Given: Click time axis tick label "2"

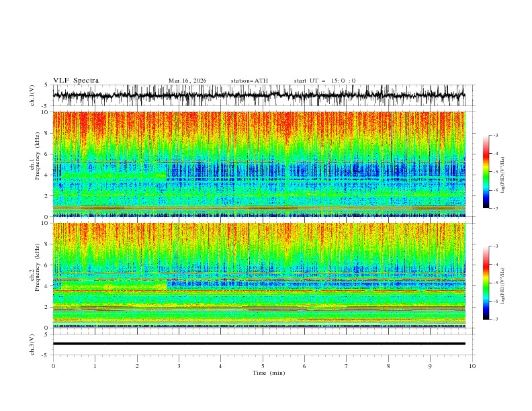Looking at the screenshot, I should (x=137, y=366).
